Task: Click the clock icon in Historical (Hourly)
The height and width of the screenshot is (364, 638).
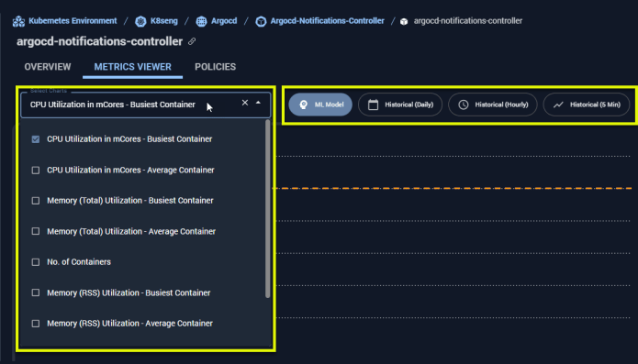Action: point(463,105)
